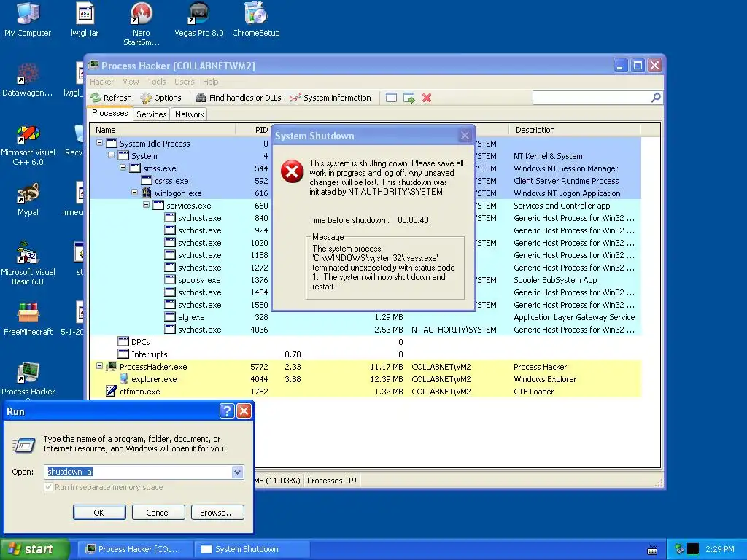
Task: Select the explorer.exe process row
Action: point(365,379)
